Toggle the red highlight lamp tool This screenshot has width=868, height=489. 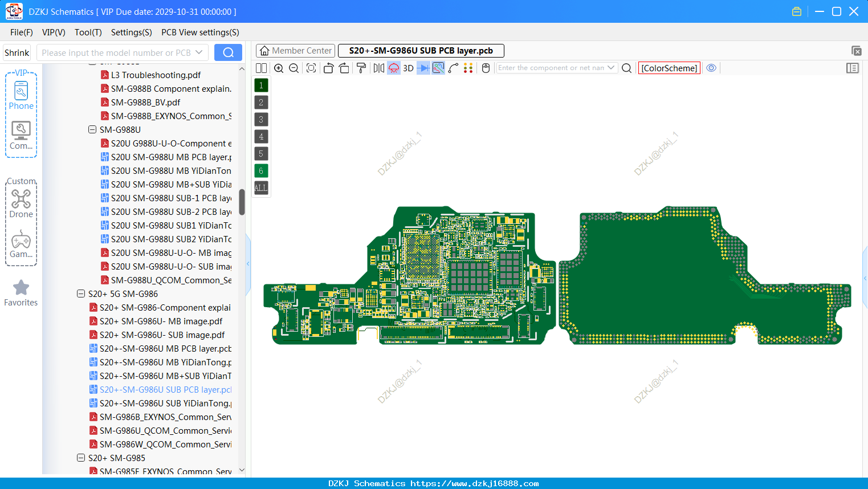pos(394,68)
